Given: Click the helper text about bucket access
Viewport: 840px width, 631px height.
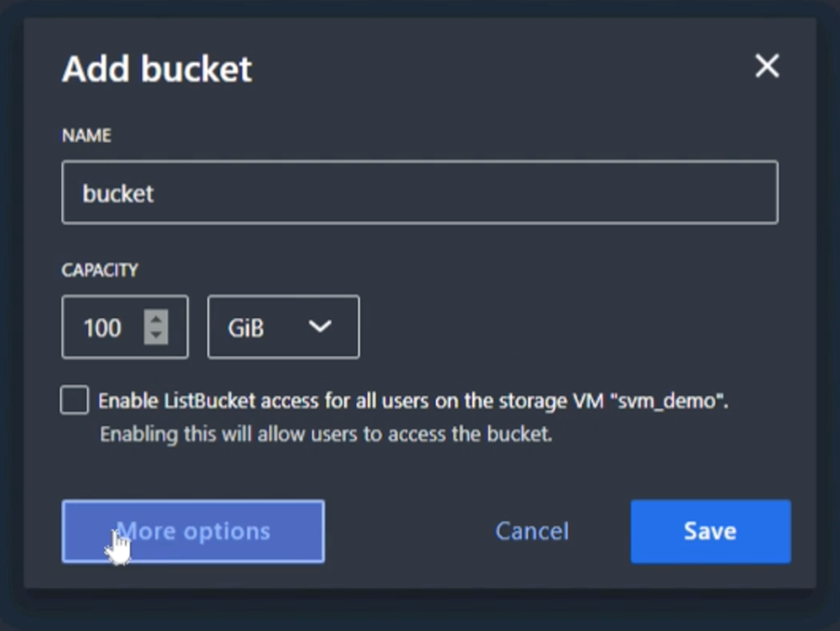Looking at the screenshot, I should click(326, 435).
